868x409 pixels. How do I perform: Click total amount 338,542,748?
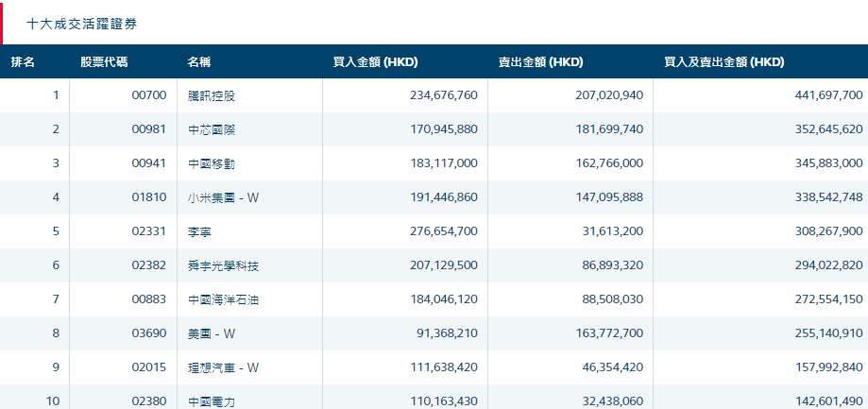pyautogui.click(x=828, y=197)
